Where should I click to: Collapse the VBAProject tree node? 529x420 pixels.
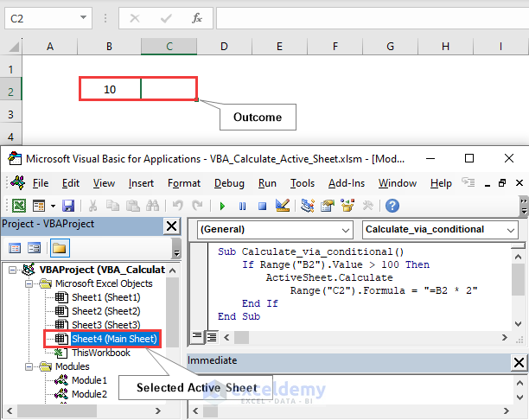[x=12, y=270]
